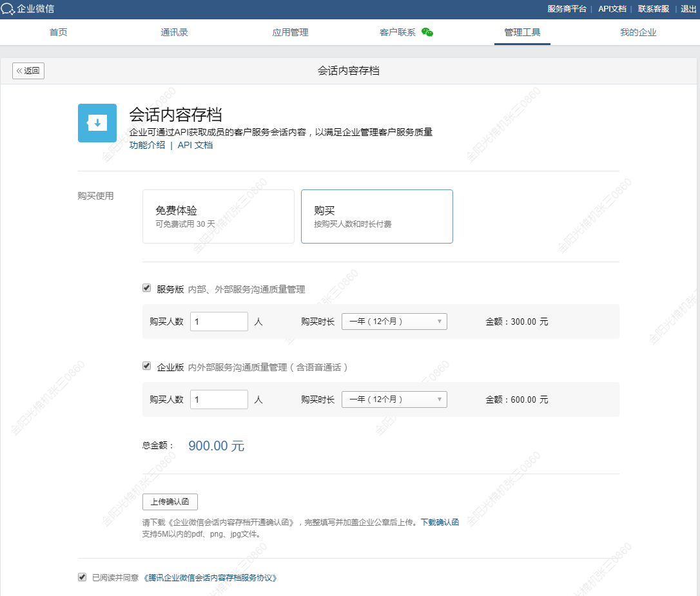This screenshot has width=700, height=596.
Task: Toggle the 企业版 checkbox
Action: pos(146,366)
